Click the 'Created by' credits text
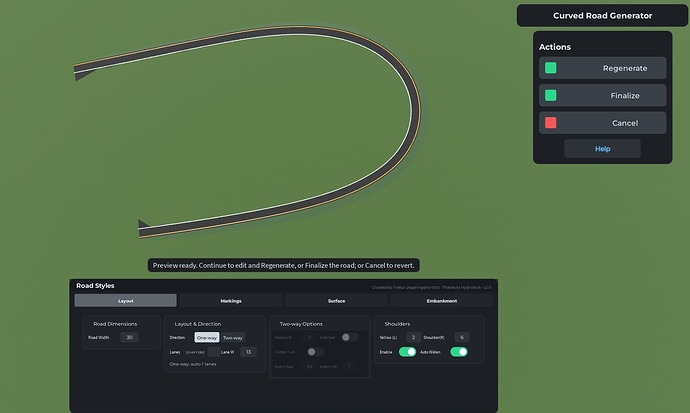The width and height of the screenshot is (690, 413). [431, 287]
